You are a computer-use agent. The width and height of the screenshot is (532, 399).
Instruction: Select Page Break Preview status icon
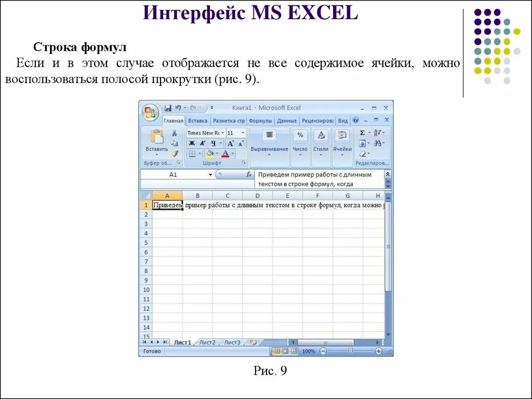(x=294, y=352)
